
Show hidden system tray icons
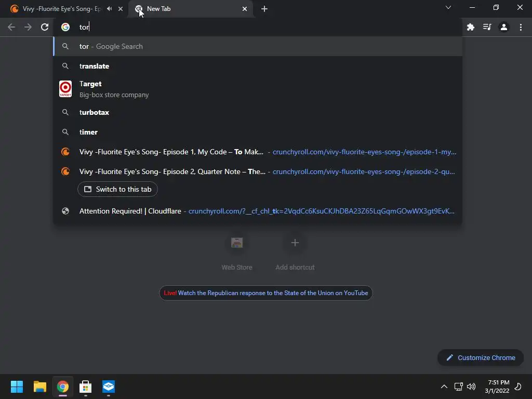pos(444,387)
